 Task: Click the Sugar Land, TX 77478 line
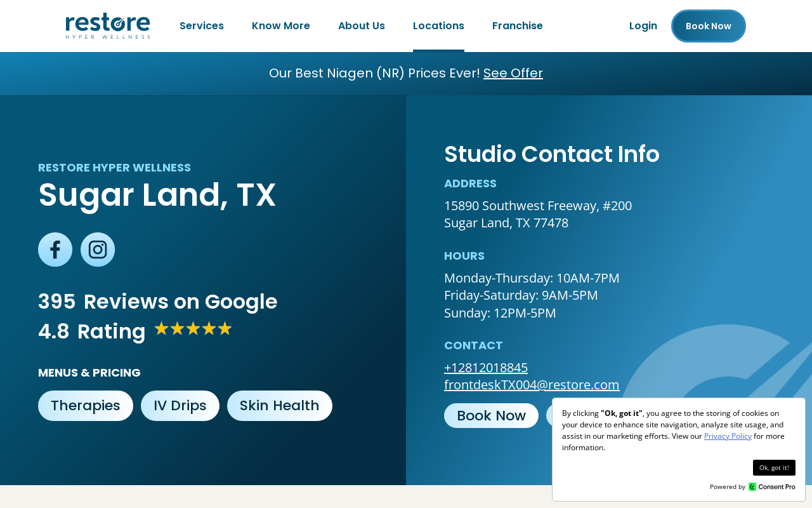pos(506,223)
